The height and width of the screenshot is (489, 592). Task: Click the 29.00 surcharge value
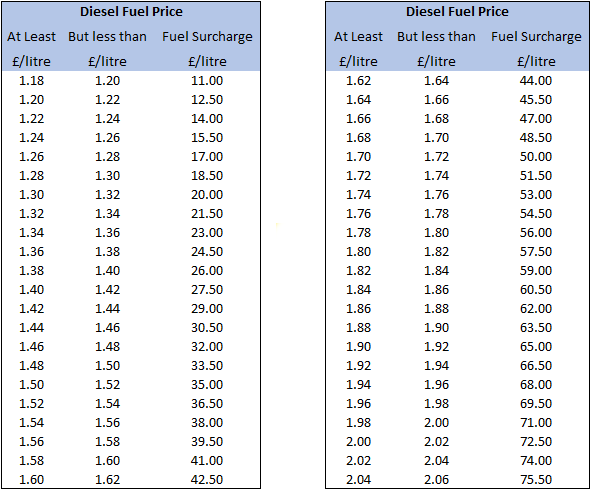click(x=207, y=309)
